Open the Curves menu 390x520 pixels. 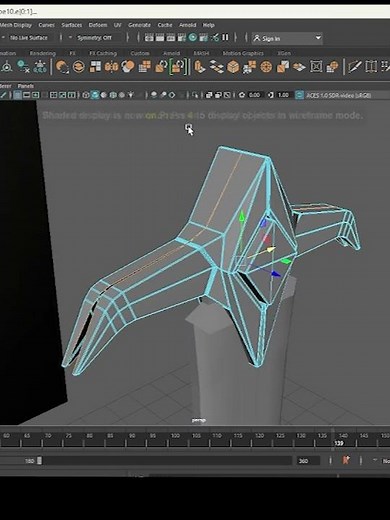point(46,25)
